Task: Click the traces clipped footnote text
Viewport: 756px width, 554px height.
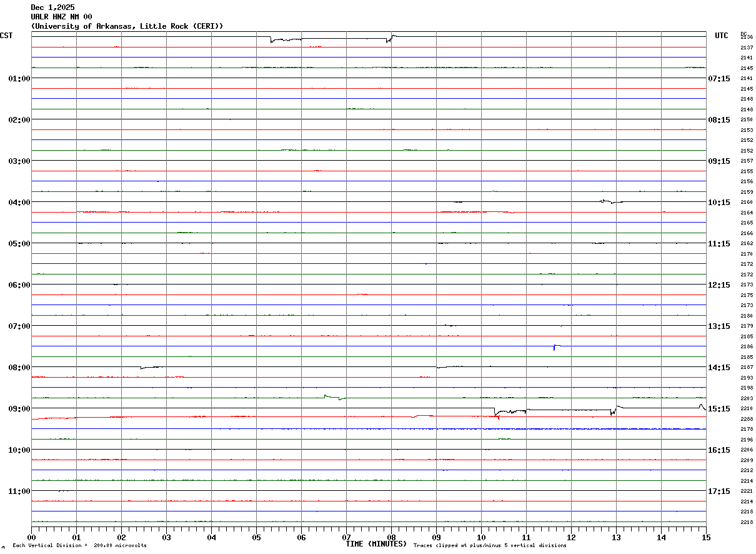Action: [x=490, y=546]
